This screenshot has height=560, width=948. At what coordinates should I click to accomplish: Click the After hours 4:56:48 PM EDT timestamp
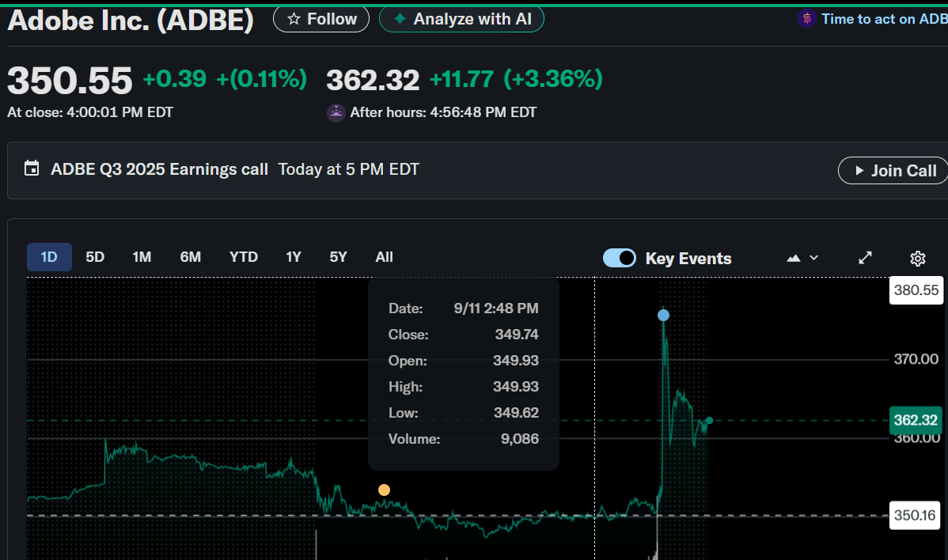(443, 112)
